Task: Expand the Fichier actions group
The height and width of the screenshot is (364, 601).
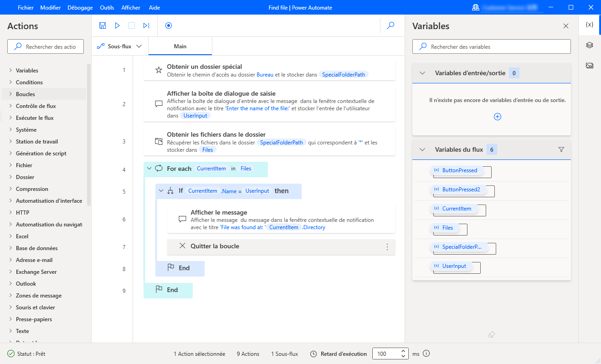Action: (x=10, y=165)
